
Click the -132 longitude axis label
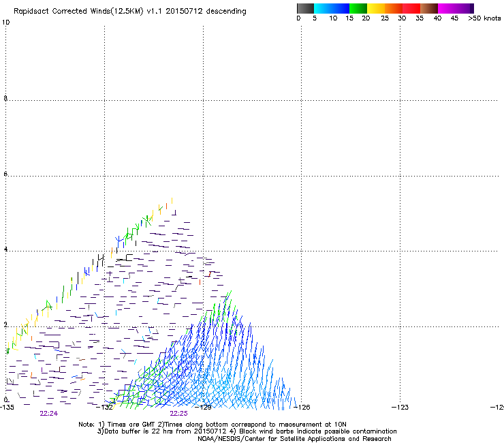pyautogui.click(x=104, y=408)
